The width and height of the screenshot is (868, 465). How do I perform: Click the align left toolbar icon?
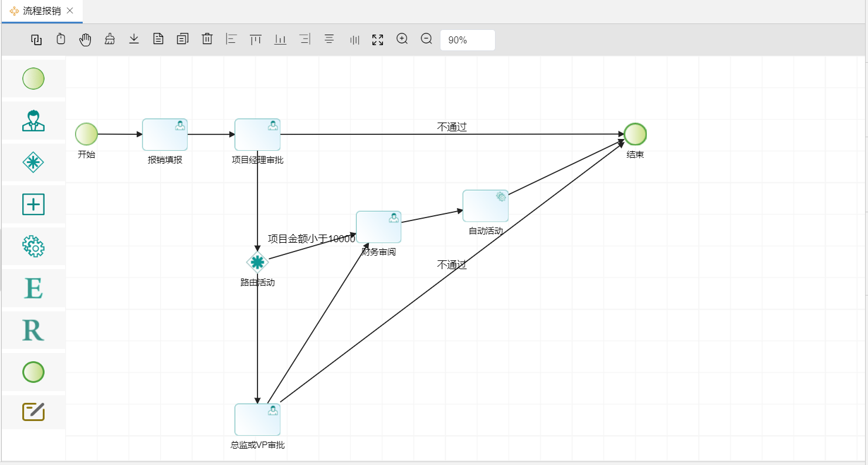tap(231, 39)
